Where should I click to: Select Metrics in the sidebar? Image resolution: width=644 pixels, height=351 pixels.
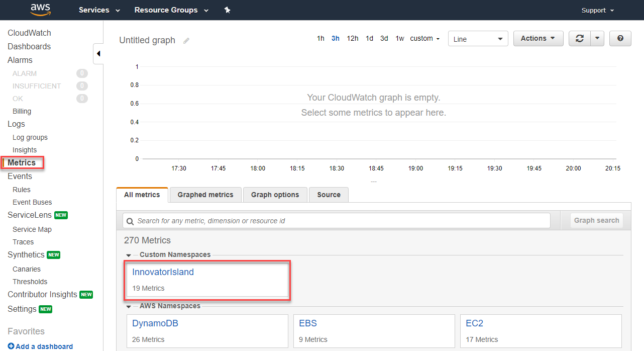(x=22, y=163)
